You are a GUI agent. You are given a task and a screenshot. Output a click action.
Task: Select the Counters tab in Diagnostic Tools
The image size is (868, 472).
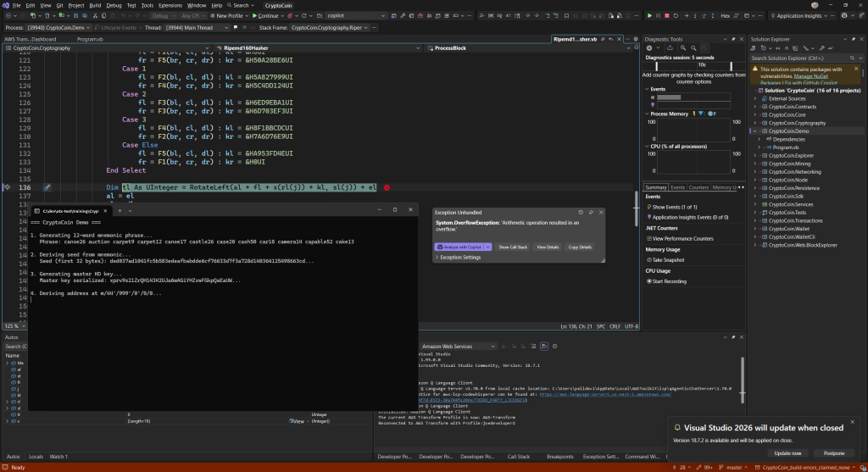(x=698, y=187)
